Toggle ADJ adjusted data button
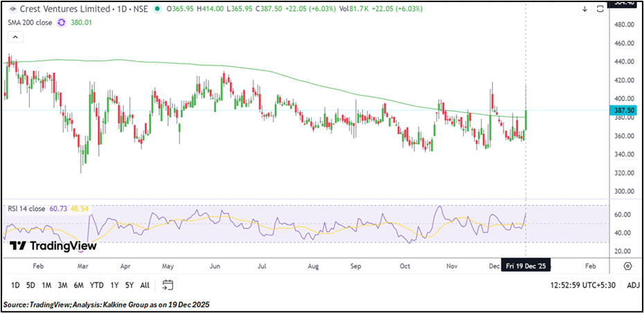 click(x=633, y=285)
